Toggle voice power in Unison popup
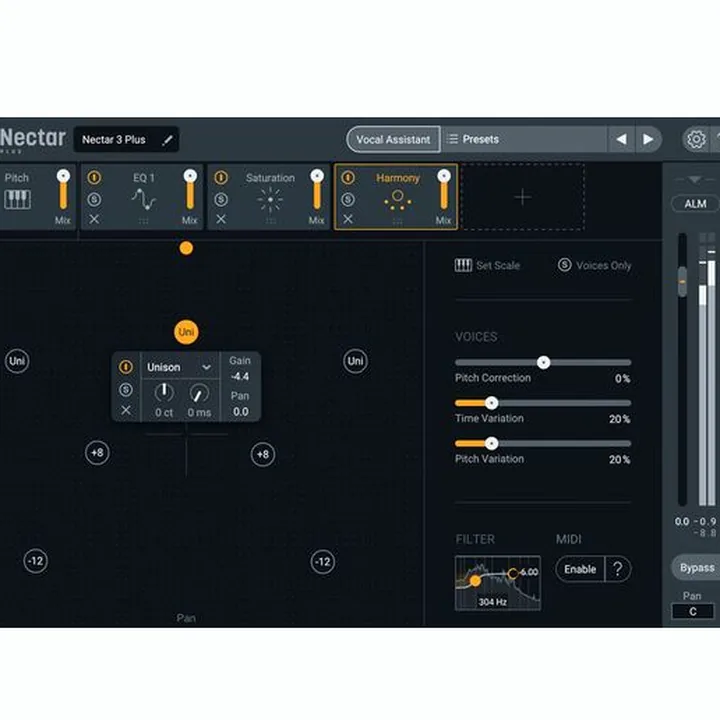This screenshot has width=720, height=720. [126, 367]
